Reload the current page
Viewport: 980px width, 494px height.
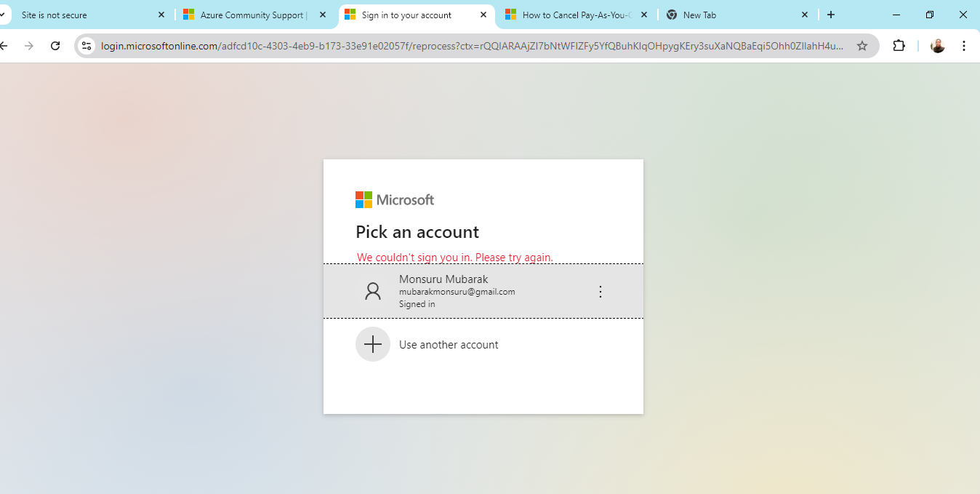click(x=55, y=46)
